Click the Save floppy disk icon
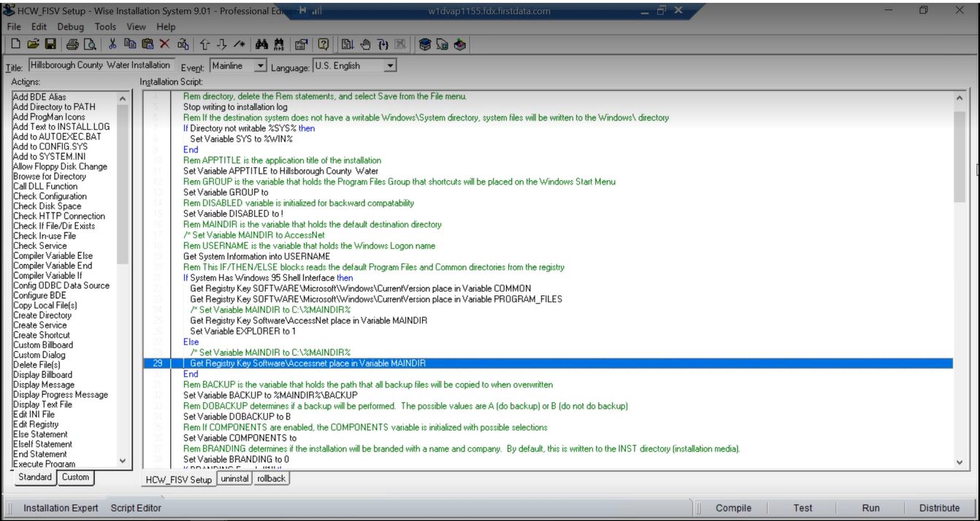This screenshot has width=980, height=521. tap(50, 45)
